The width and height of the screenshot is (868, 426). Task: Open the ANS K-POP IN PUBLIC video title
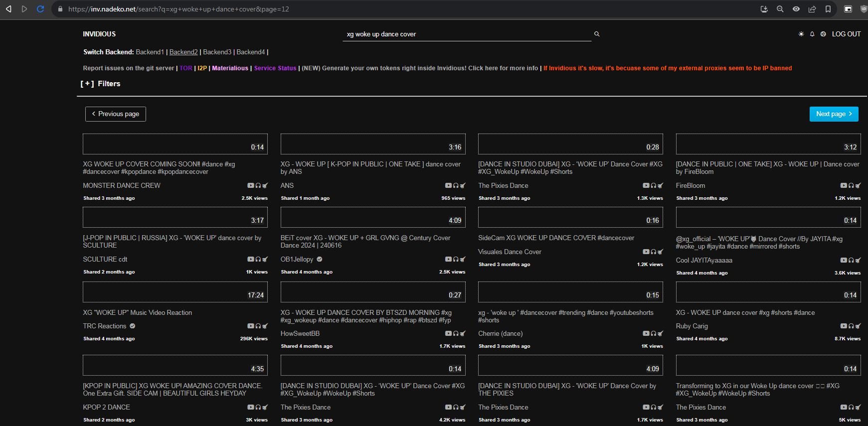(370, 168)
